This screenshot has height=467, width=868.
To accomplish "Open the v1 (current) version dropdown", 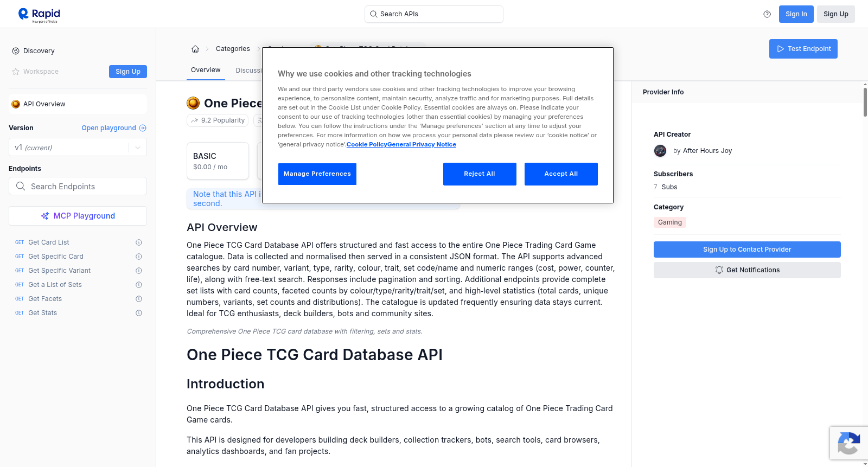I will coord(78,148).
